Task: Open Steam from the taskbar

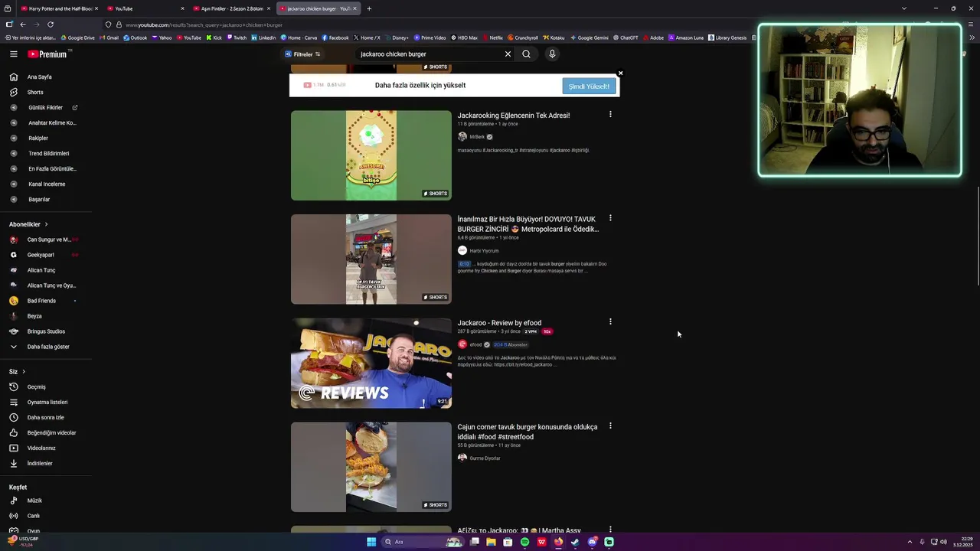Action: [x=575, y=542]
